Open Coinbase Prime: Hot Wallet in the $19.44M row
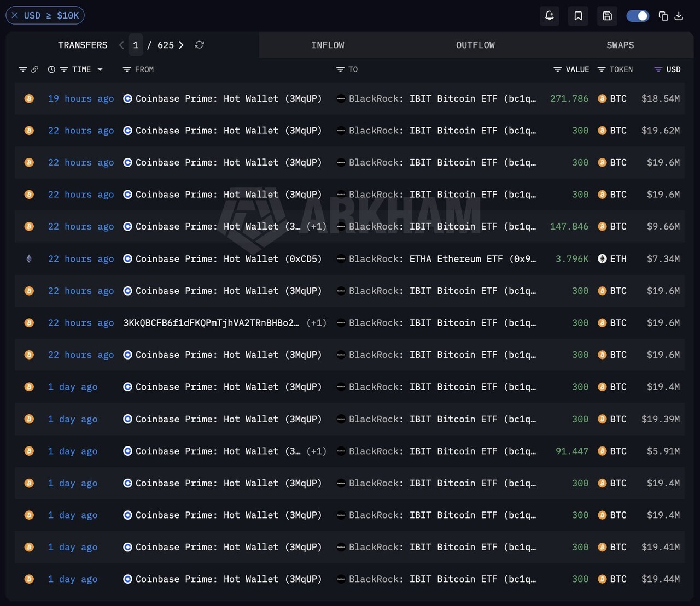Screen dimensions: 700x606 coord(229,579)
